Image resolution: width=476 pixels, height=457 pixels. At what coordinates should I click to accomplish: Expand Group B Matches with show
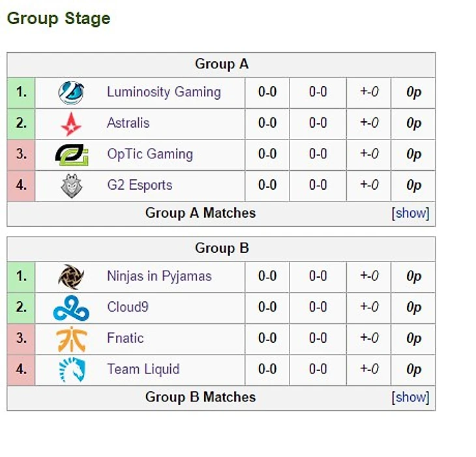410,397
